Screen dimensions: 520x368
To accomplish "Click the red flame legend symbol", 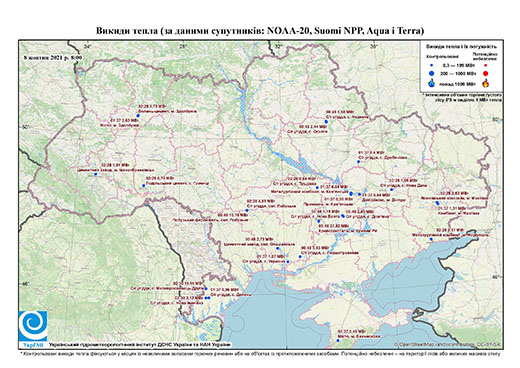I will point(485,83).
